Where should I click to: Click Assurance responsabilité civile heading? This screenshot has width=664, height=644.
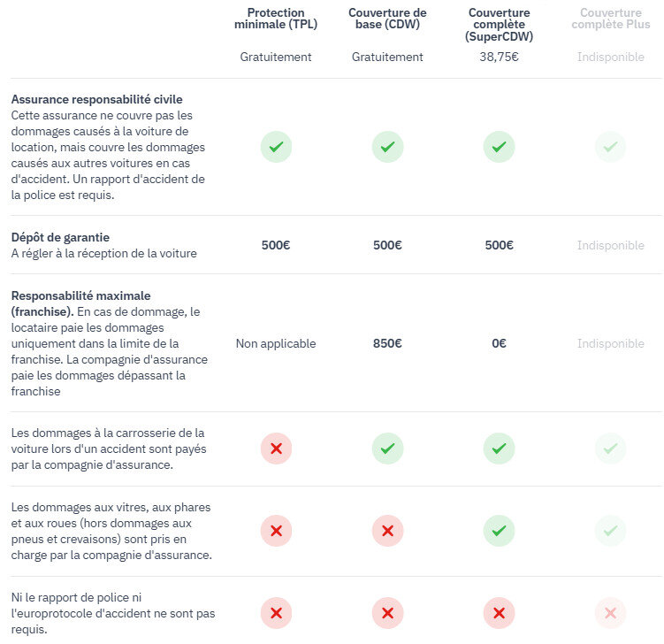96,99
